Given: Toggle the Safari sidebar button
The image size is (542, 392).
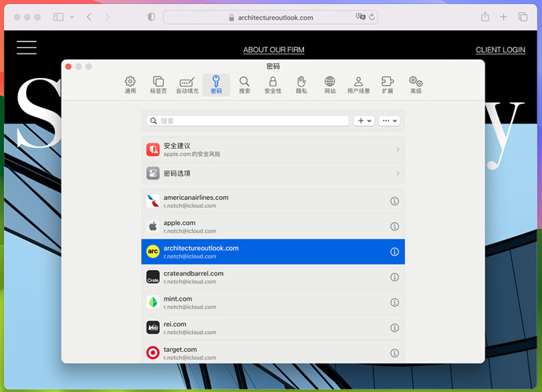Looking at the screenshot, I should pos(58,17).
